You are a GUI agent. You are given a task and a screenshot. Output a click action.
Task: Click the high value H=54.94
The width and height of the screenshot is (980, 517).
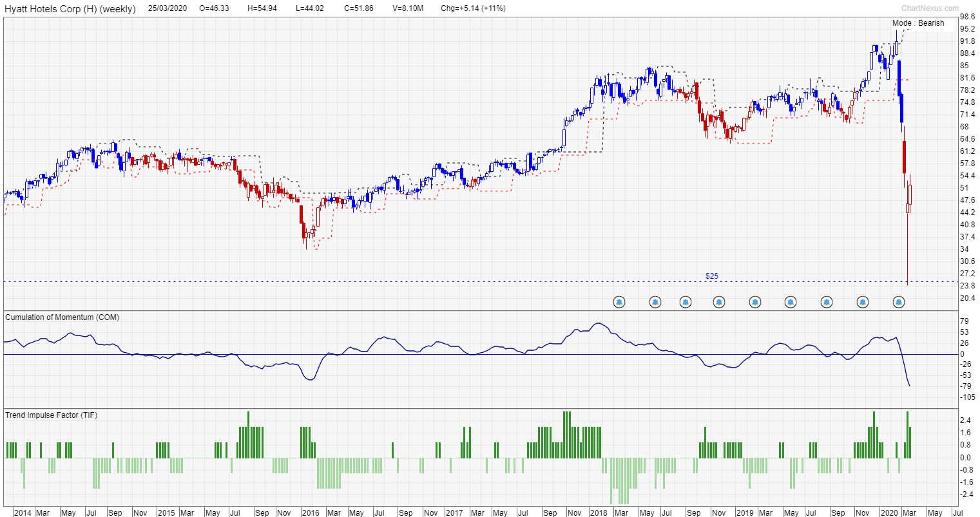[x=262, y=8]
